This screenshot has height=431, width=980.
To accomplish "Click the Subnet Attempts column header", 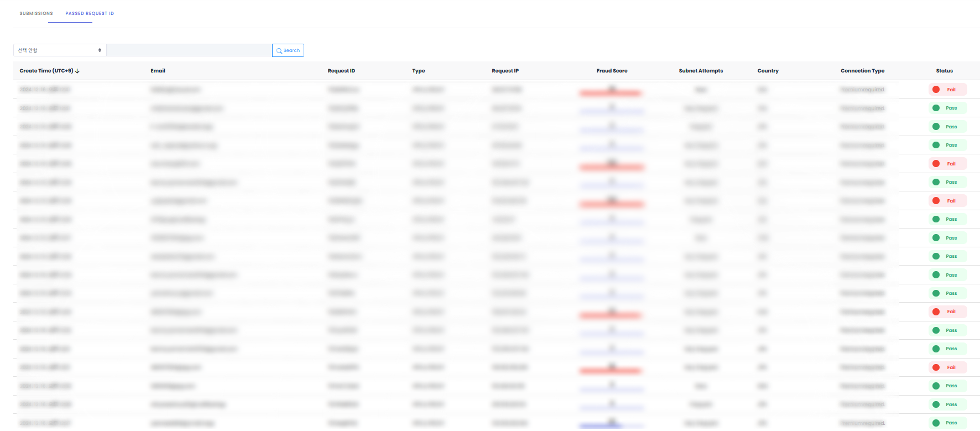I will (701, 71).
